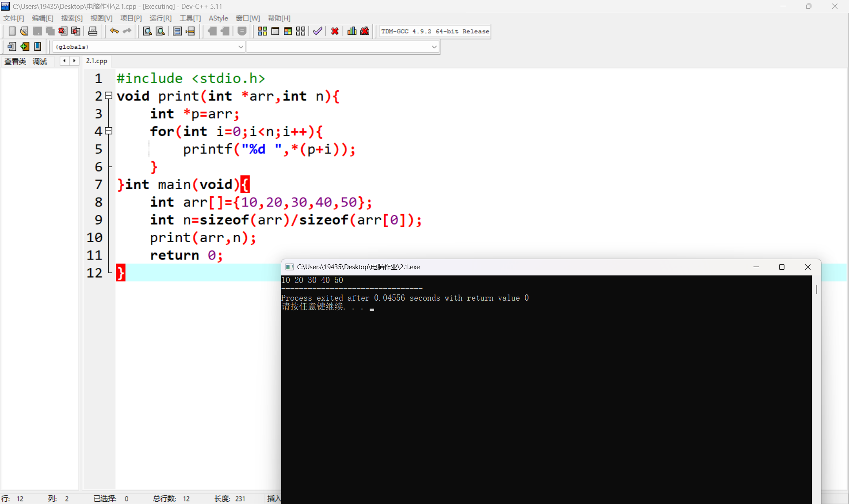The height and width of the screenshot is (504, 849).
Task: Click the purple check syntax icon
Action: [317, 31]
